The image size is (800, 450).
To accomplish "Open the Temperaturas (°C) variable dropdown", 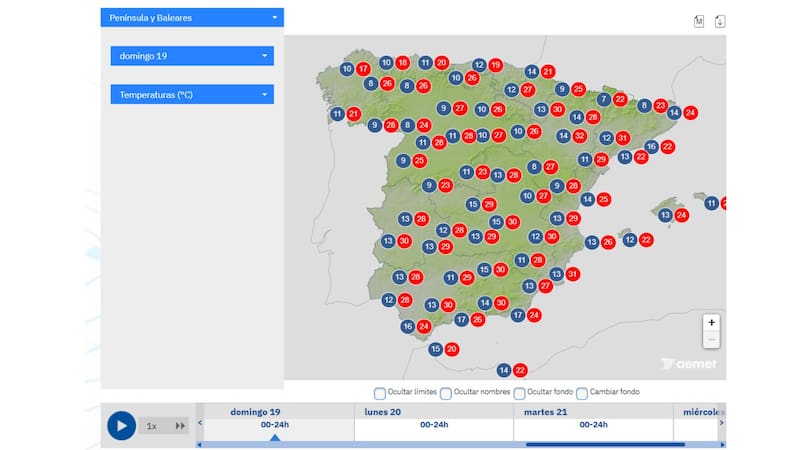I will point(192,95).
